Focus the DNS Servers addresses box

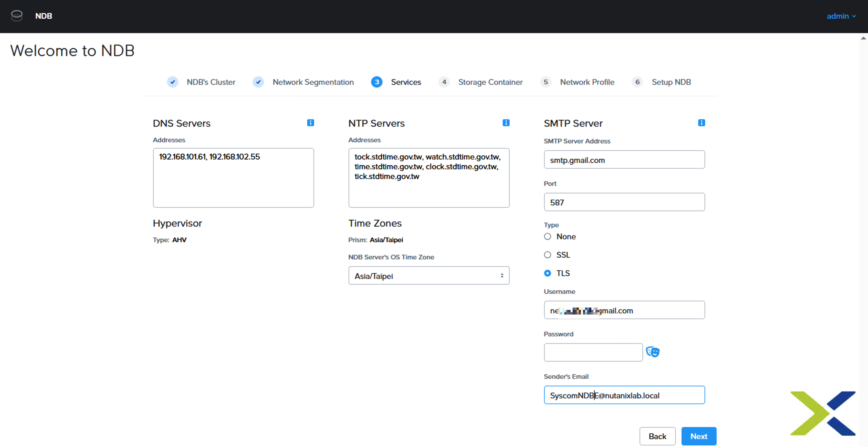pos(233,178)
